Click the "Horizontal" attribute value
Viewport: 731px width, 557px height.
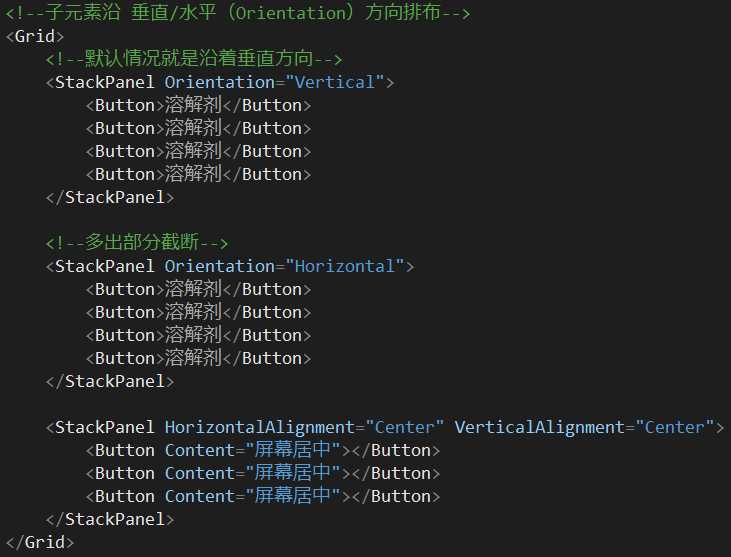click(x=344, y=267)
